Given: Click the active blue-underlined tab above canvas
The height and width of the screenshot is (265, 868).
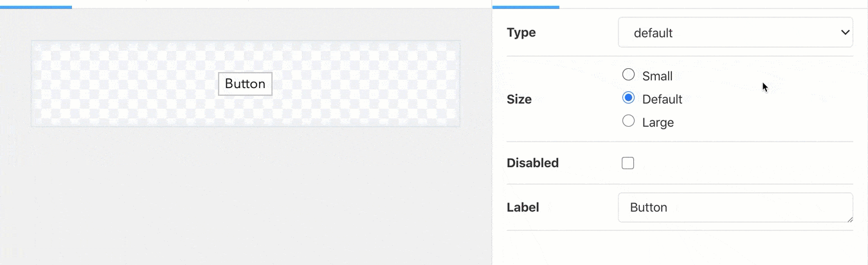Looking at the screenshot, I should (36, 4).
